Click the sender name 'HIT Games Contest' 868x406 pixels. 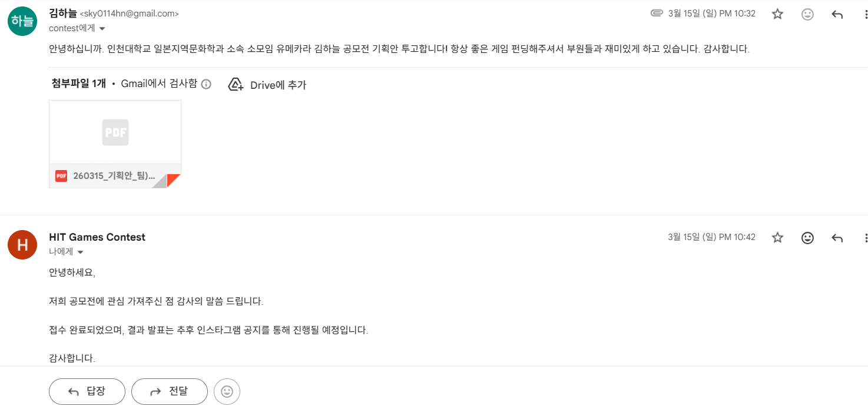97,237
